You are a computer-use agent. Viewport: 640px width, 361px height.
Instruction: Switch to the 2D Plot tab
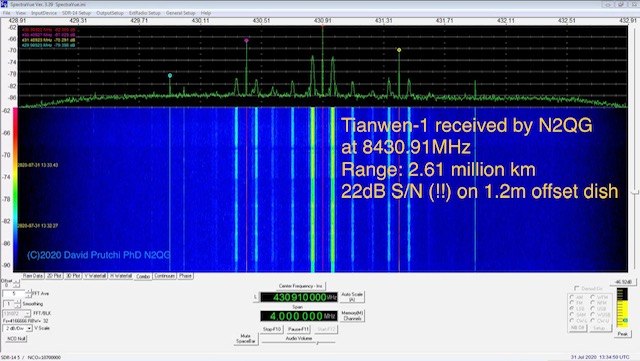[x=54, y=276]
